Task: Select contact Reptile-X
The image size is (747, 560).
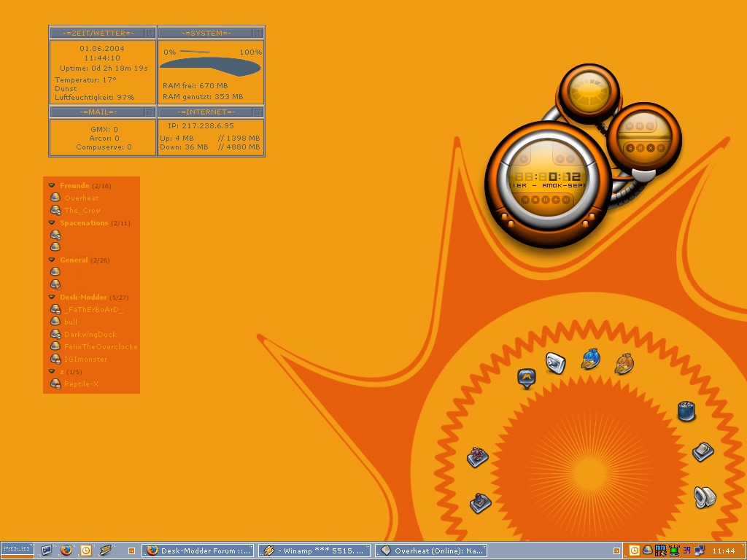Action: point(81,384)
